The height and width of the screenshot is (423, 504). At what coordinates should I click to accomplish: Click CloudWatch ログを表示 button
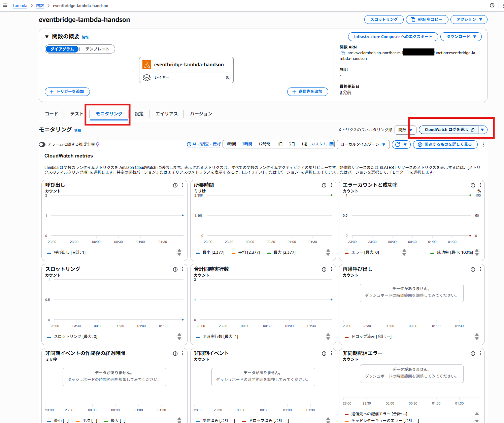click(449, 130)
